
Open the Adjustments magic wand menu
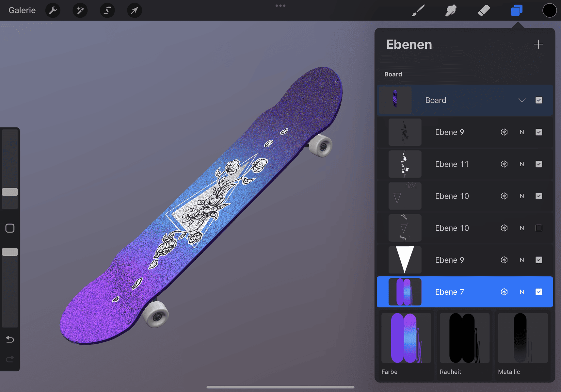coord(80,10)
